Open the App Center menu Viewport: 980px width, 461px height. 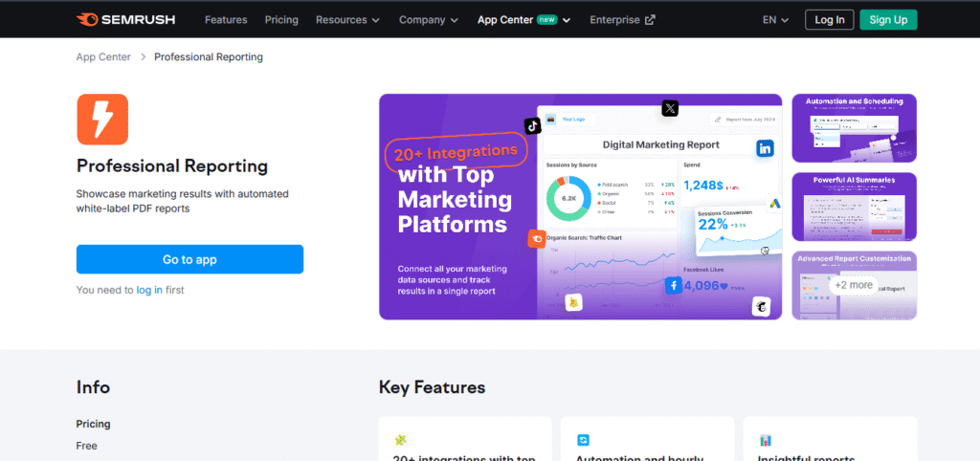523,19
